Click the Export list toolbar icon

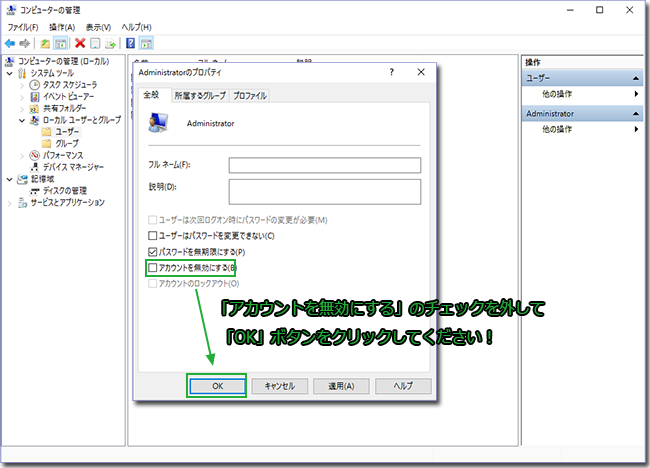click(110, 43)
